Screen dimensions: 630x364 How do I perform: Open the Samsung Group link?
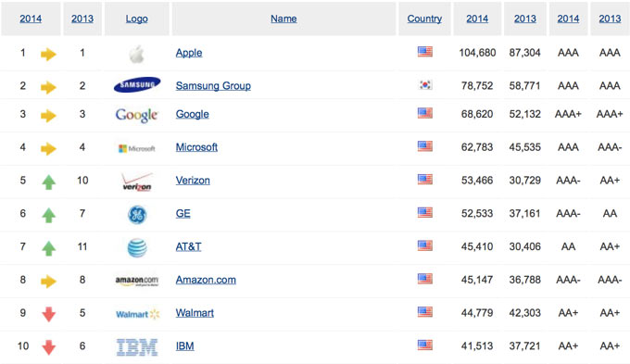pos(213,85)
